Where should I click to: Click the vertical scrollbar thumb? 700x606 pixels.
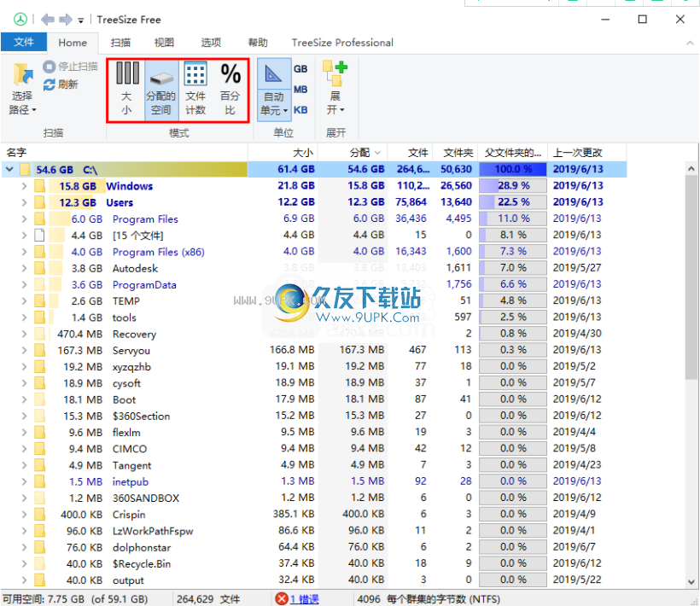tap(691, 277)
